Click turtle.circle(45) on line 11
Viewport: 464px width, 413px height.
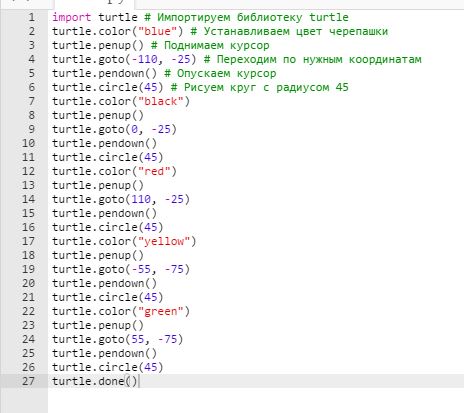pos(108,157)
